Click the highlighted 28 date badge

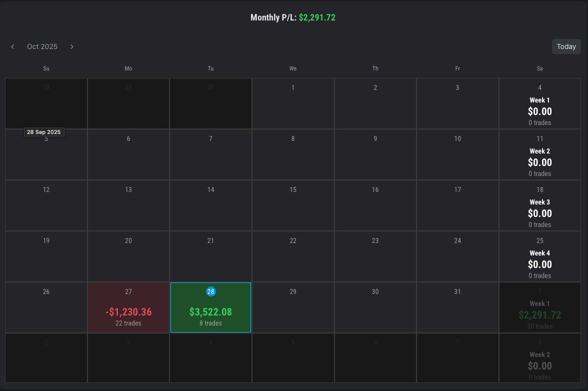coord(211,291)
